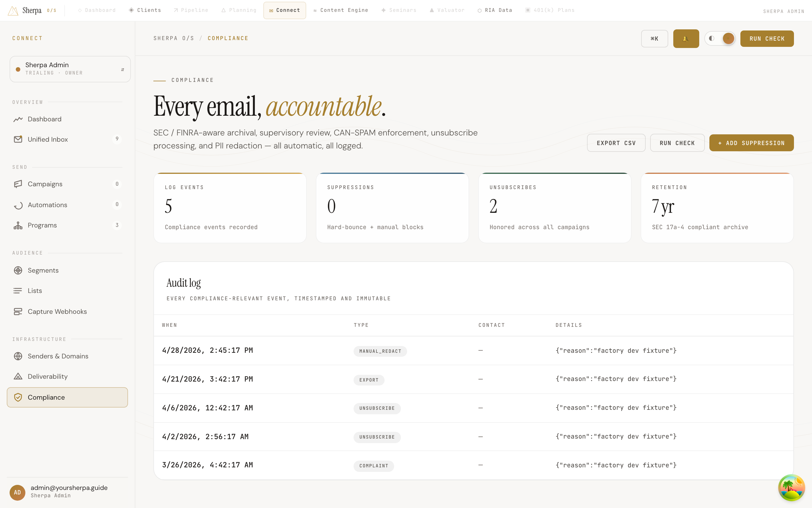Click the CONTACT column header
Screen dimensions: 812x508
tap(491, 325)
